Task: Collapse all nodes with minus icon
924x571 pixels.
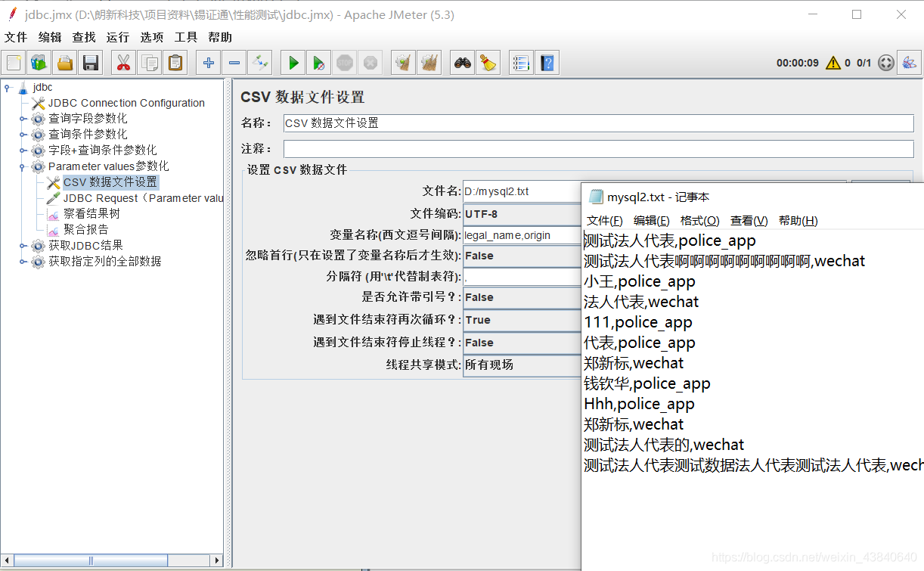Action: 234,63
